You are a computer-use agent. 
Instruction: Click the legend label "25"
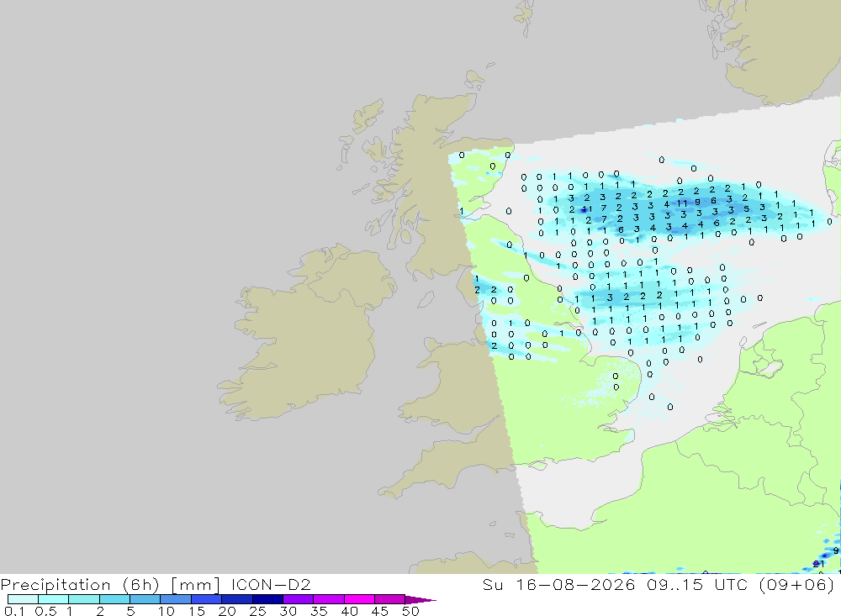(x=258, y=611)
